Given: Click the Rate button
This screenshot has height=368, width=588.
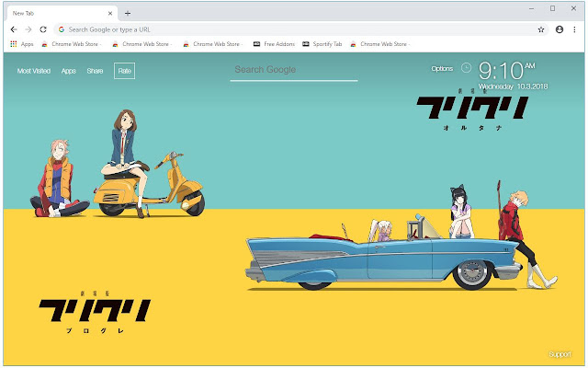Looking at the screenshot, I should point(125,71).
